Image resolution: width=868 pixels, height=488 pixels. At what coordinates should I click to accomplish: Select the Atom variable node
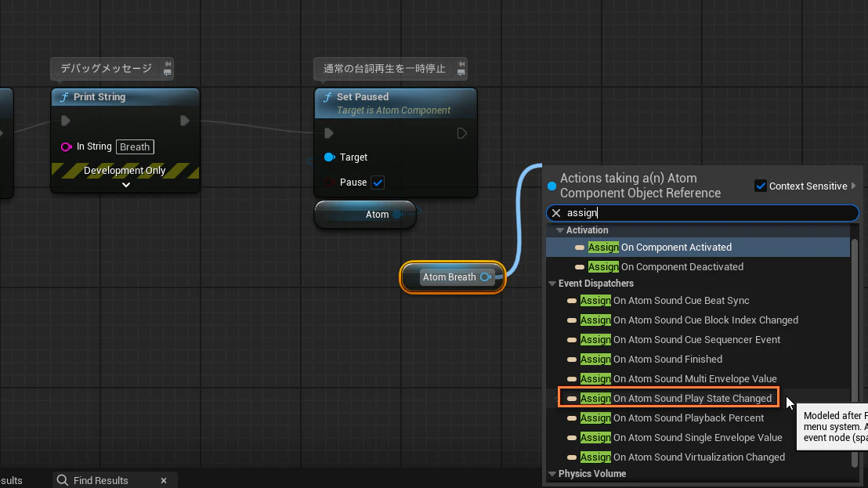365,214
